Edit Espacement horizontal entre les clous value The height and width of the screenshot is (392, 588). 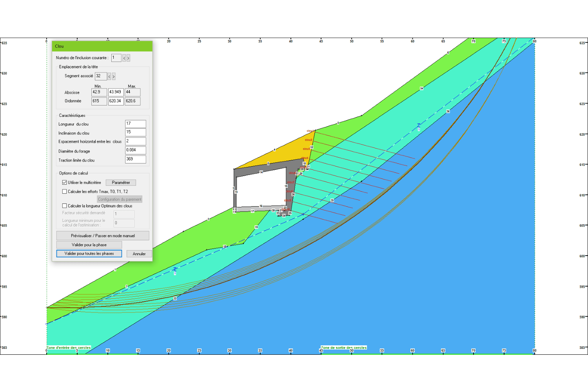click(135, 141)
